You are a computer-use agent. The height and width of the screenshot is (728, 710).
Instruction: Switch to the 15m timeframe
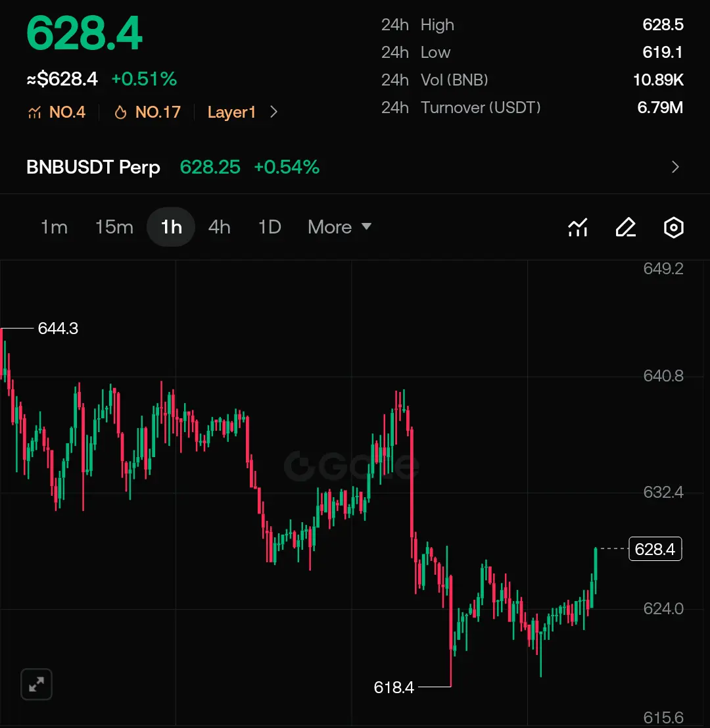pos(114,227)
